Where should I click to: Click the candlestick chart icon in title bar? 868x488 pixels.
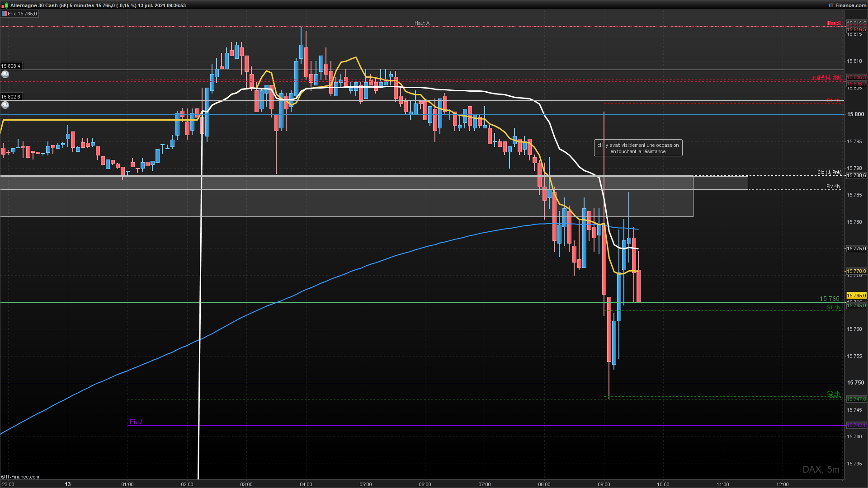[5, 5]
